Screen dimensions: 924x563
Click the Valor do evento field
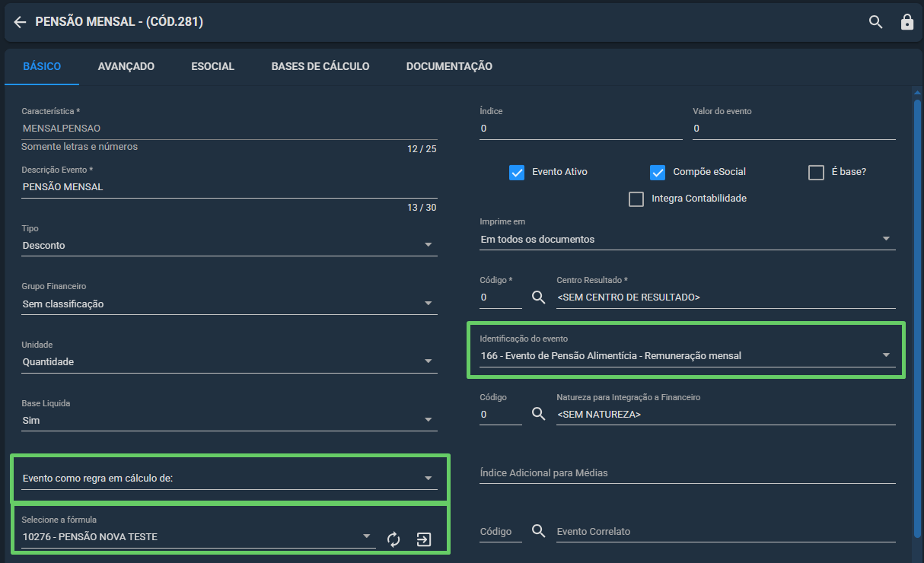tap(794, 129)
